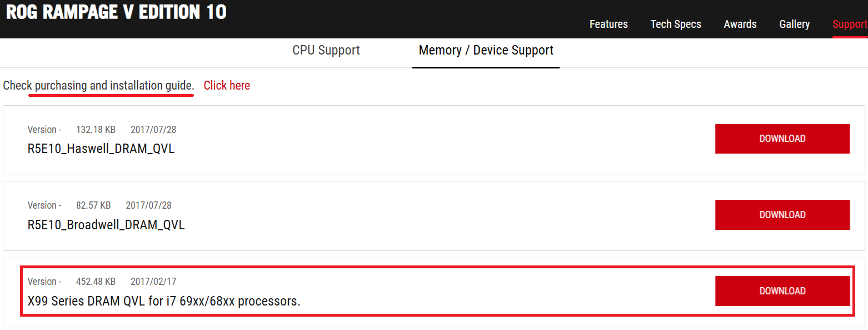Go to the Tech Specs tab

[676, 24]
